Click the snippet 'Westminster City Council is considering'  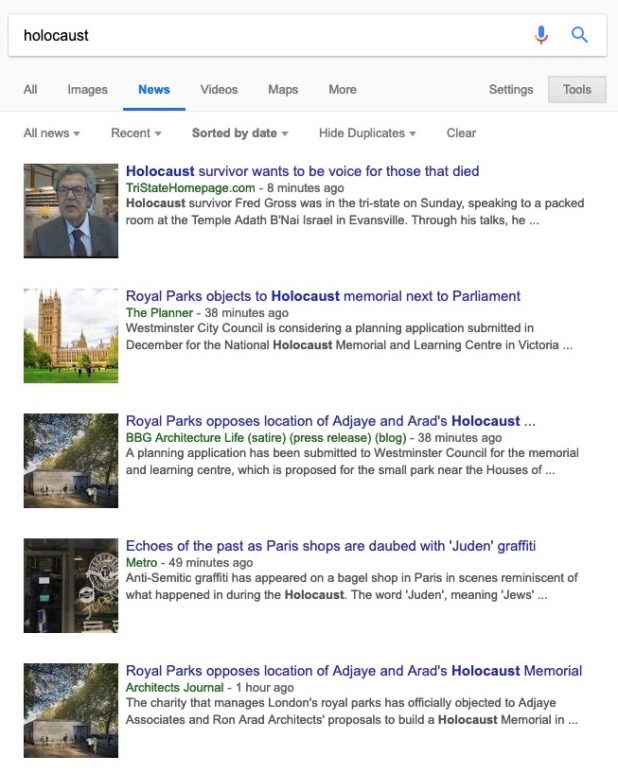coord(349,336)
